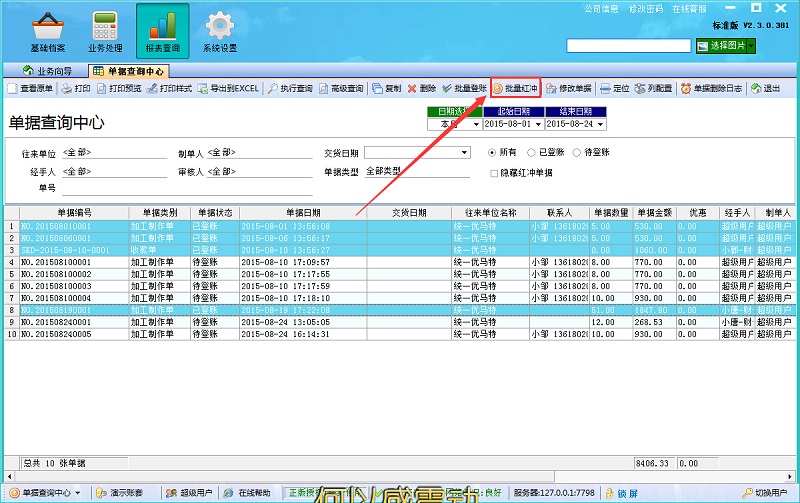
Task: Select the 所有 radio button
Action: point(493,152)
